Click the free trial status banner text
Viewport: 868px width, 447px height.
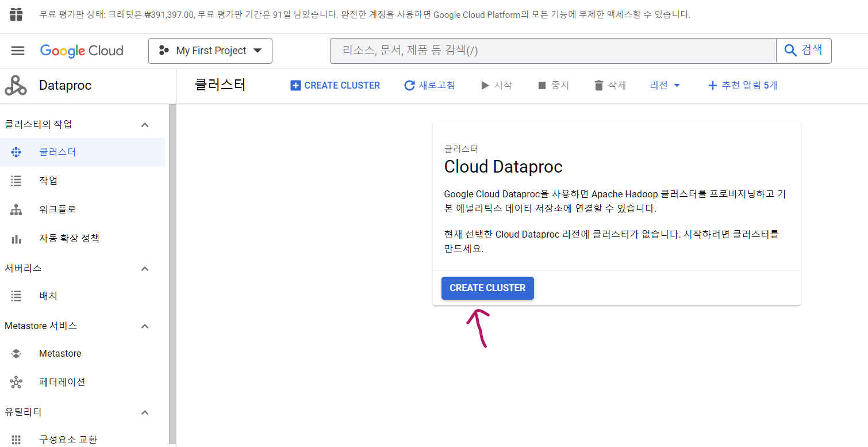tap(365, 14)
